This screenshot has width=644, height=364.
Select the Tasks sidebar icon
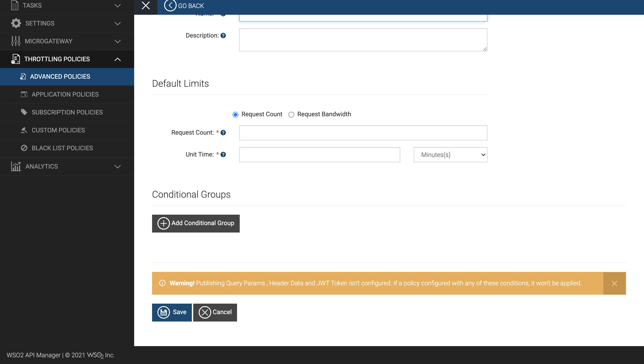pyautogui.click(x=15, y=5)
